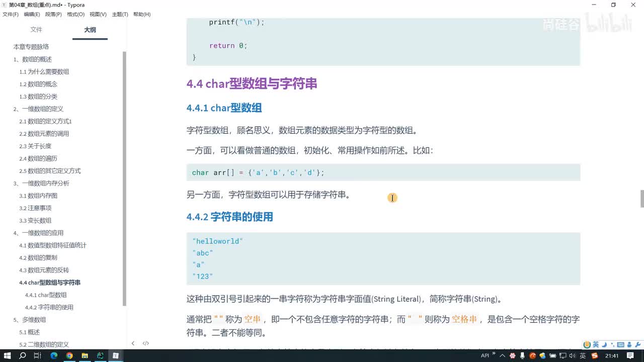Open the Windows notification center
Viewport: 644px width, 362px height.
click(630, 355)
